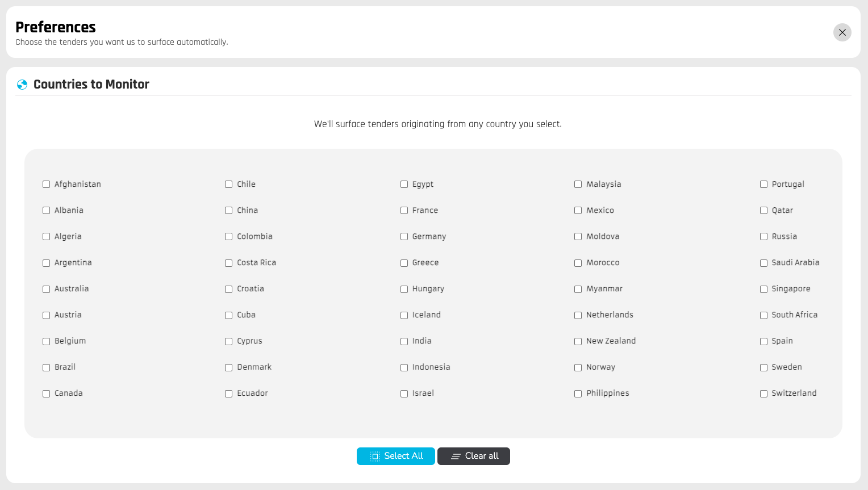Select the Saudi Arabia checkbox
This screenshot has width=868, height=490.
tap(764, 263)
